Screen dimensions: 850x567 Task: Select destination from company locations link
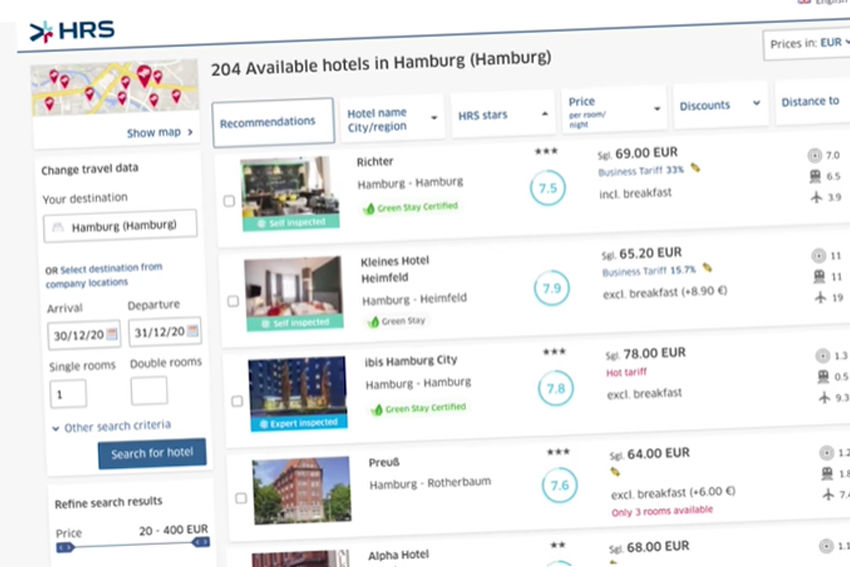104,275
